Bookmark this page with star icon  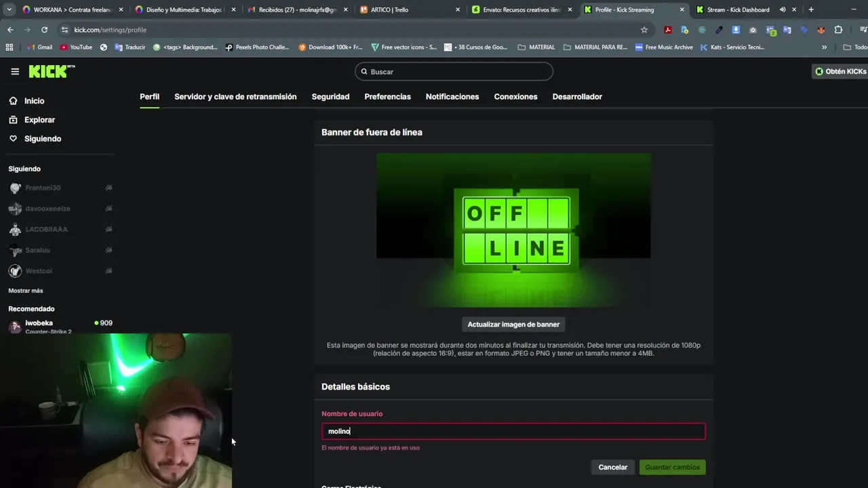644,30
